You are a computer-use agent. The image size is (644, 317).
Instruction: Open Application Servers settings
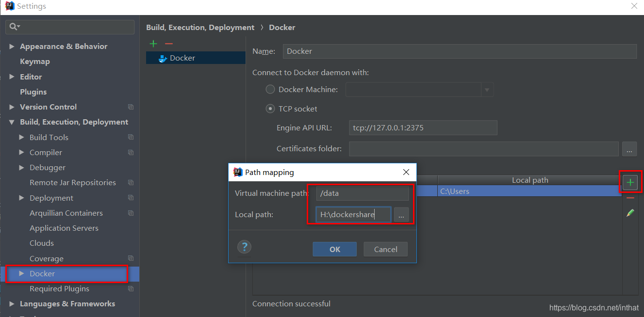point(64,228)
